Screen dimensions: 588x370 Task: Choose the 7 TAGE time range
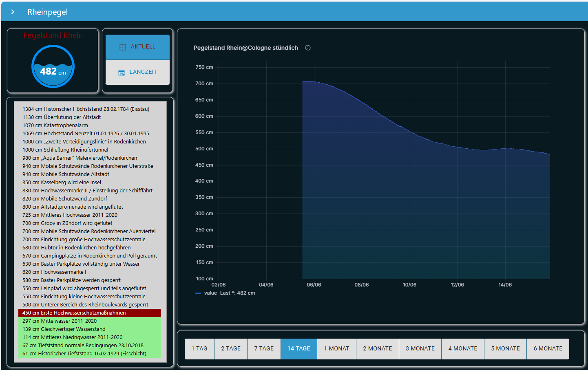click(264, 349)
